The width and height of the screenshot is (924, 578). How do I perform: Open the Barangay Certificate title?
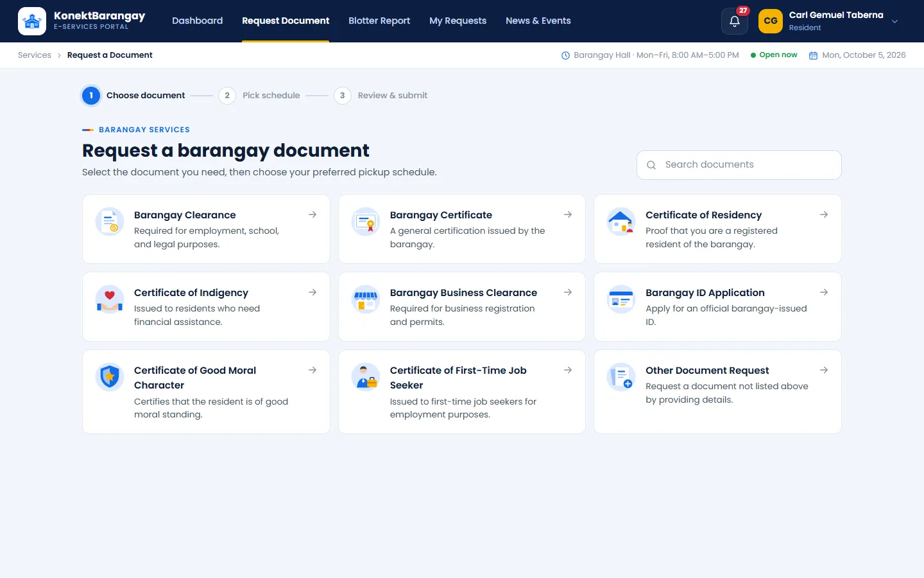click(x=441, y=215)
